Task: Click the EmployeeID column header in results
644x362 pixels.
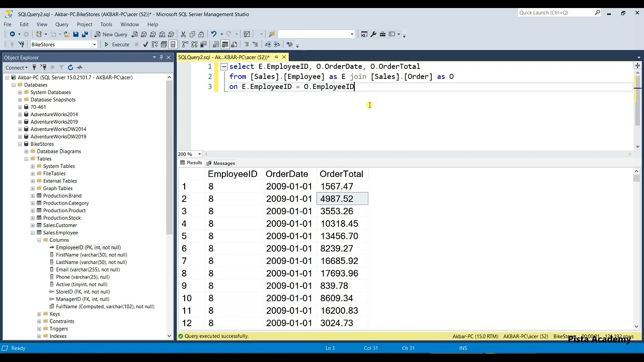Action: [232, 174]
